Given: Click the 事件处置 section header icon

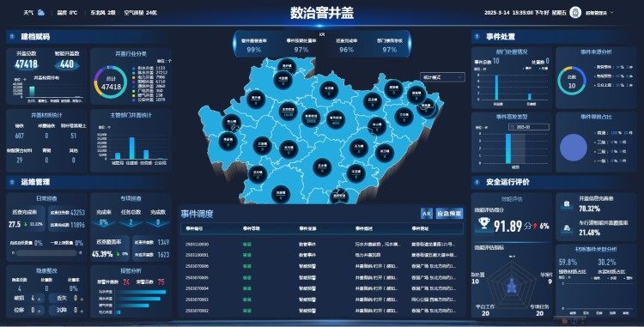Looking at the screenshot, I should (x=477, y=37).
